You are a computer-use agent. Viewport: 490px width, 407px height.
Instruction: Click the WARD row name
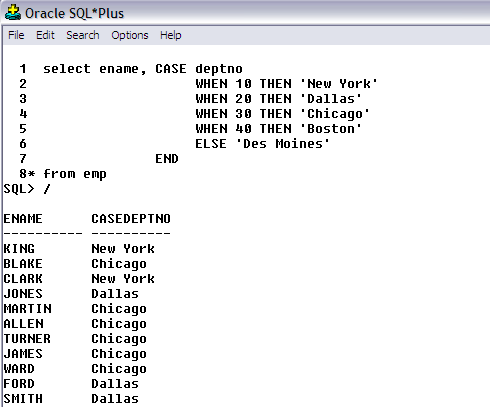(x=19, y=369)
